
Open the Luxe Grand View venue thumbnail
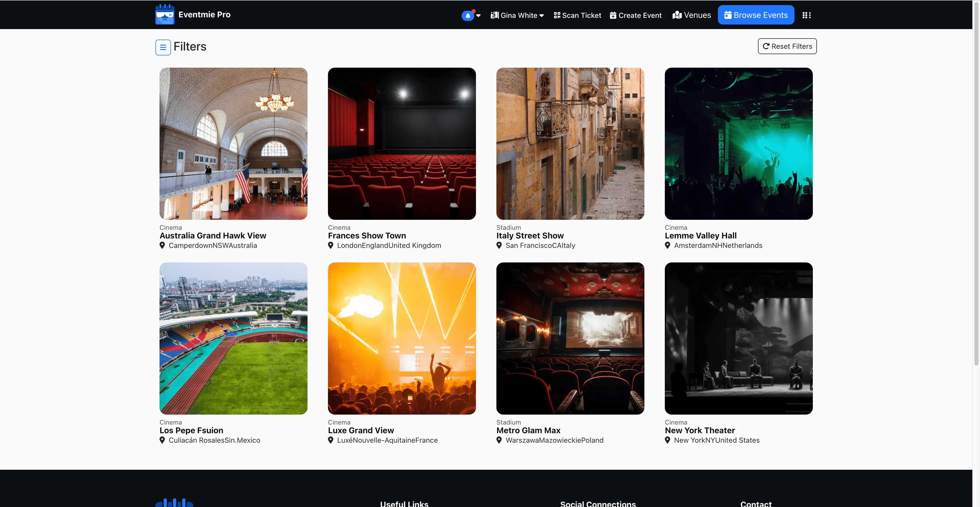tap(402, 338)
